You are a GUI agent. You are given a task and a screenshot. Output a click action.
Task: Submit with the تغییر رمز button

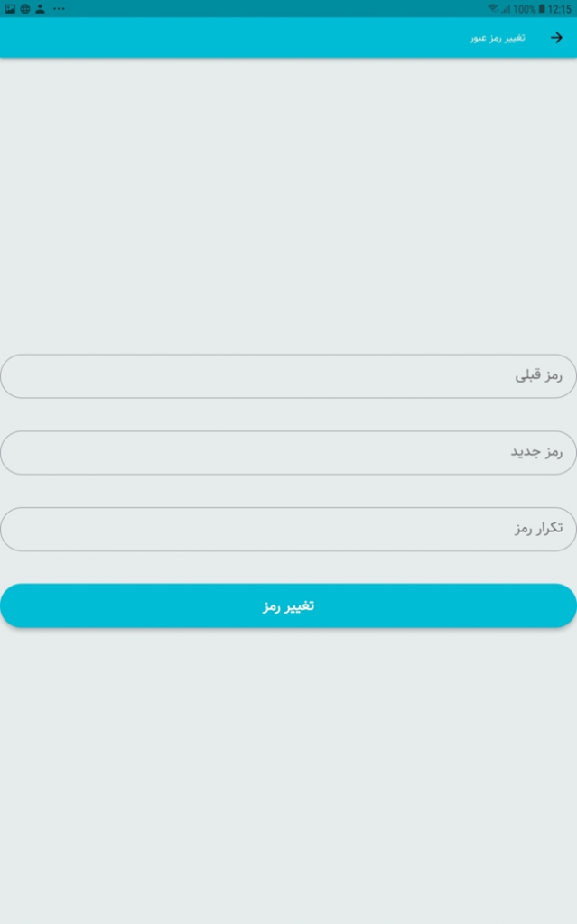coord(289,605)
